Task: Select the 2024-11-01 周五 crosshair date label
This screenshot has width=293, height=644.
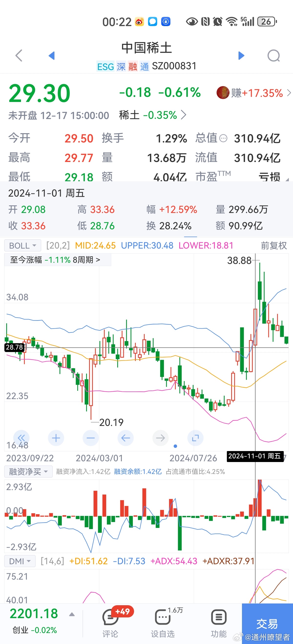Action: click(x=255, y=456)
